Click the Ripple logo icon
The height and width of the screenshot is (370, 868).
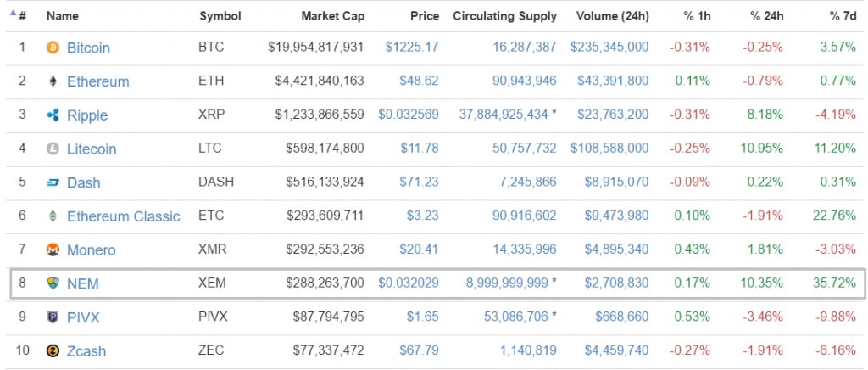tap(53, 115)
